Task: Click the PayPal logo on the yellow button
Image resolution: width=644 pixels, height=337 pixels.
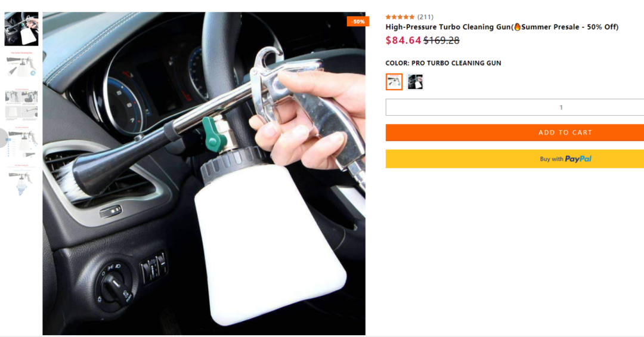Action: coord(578,159)
